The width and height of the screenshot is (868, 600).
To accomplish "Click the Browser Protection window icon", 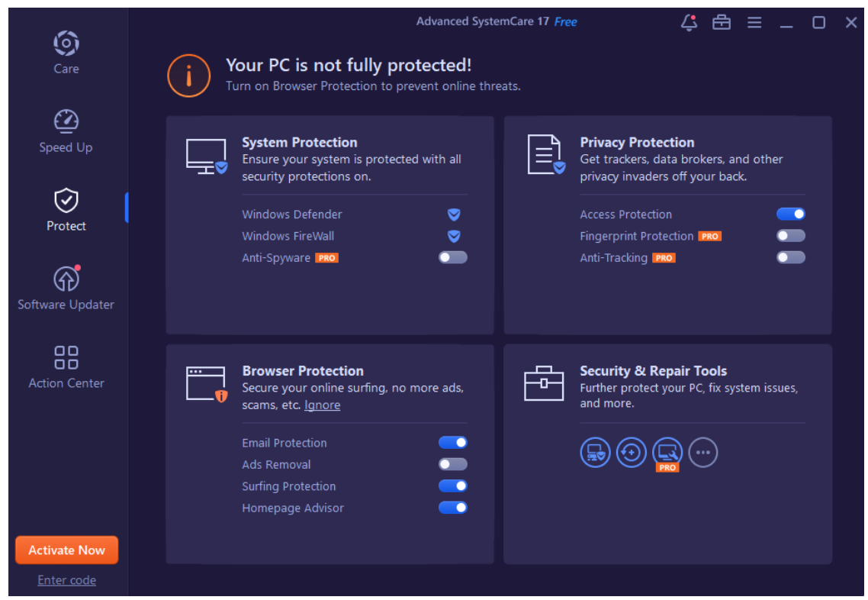I will [207, 384].
